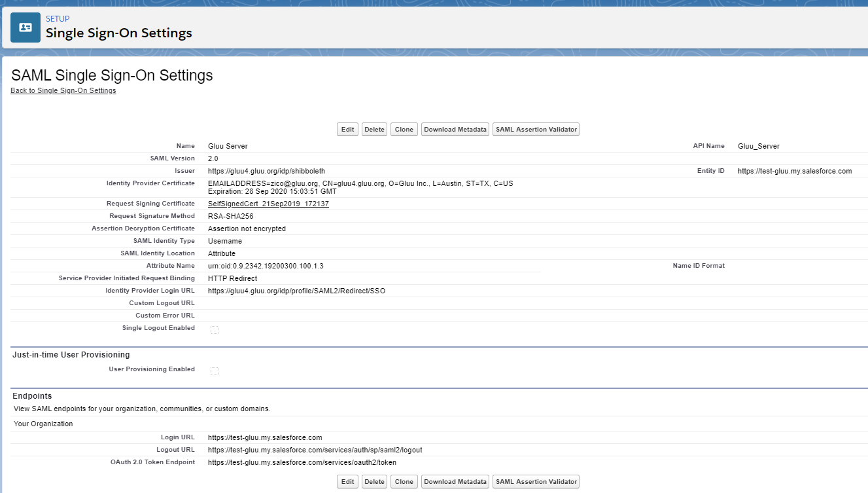
Task: Click the Identity Provider Login URL value
Action: click(296, 291)
